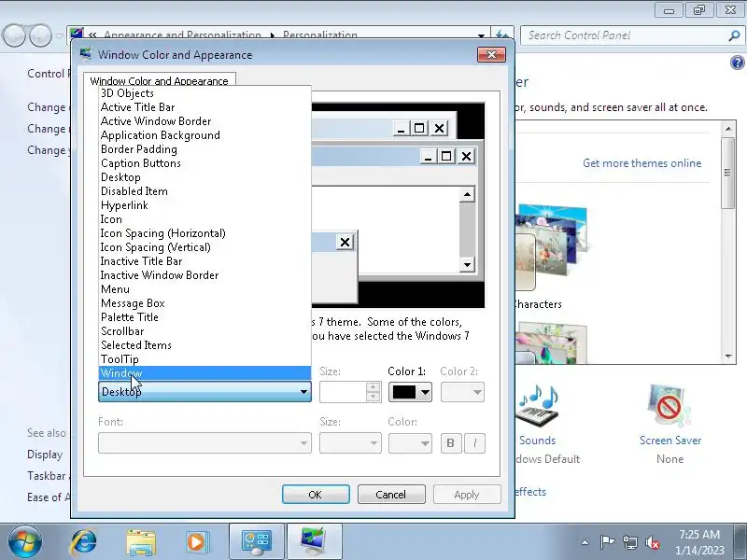This screenshot has height=560, width=747.
Task: Open network tray icon
Action: [x=630, y=542]
